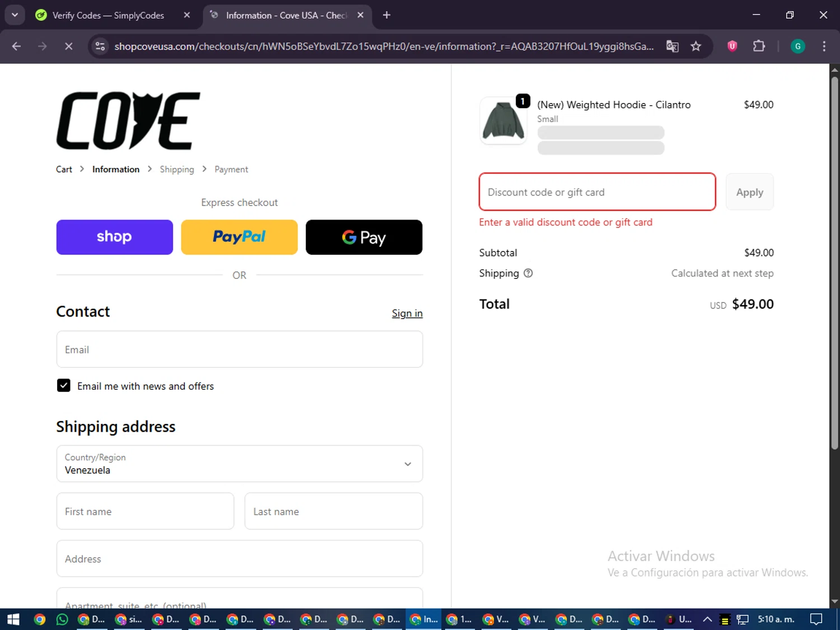Viewport: 840px width, 630px height.
Task: Open the Country/Region dropdown
Action: click(x=240, y=464)
